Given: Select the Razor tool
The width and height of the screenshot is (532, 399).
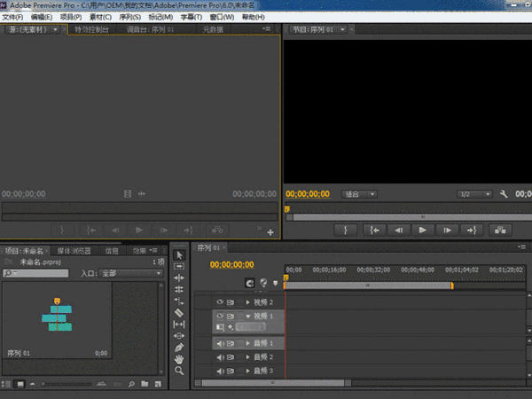Looking at the screenshot, I should pos(179,313).
